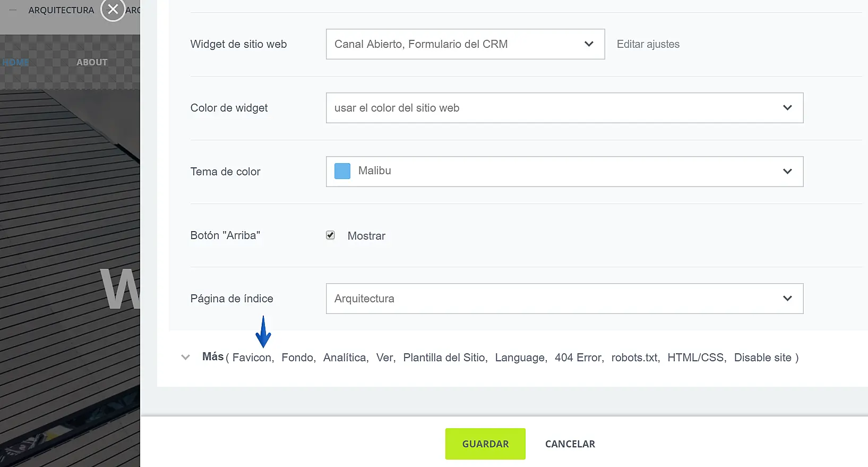Open the 404 Error settings link
Viewport: 868px width, 467px height.
coord(578,358)
